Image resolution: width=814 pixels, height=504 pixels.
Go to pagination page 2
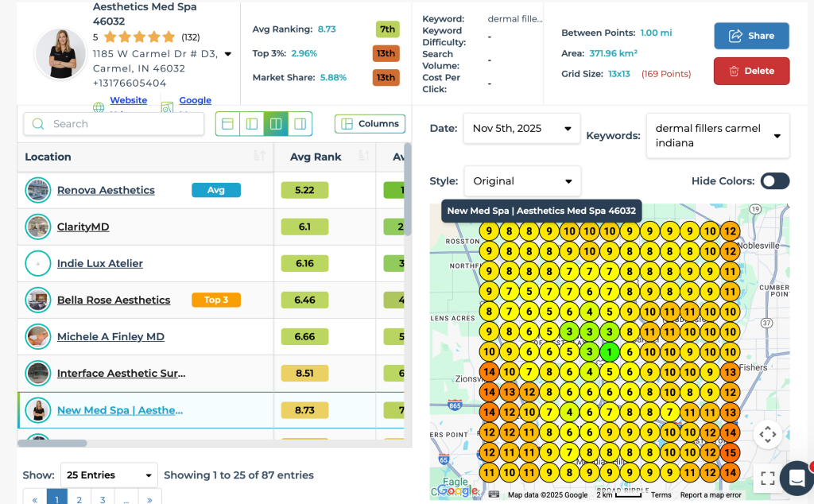(79, 499)
